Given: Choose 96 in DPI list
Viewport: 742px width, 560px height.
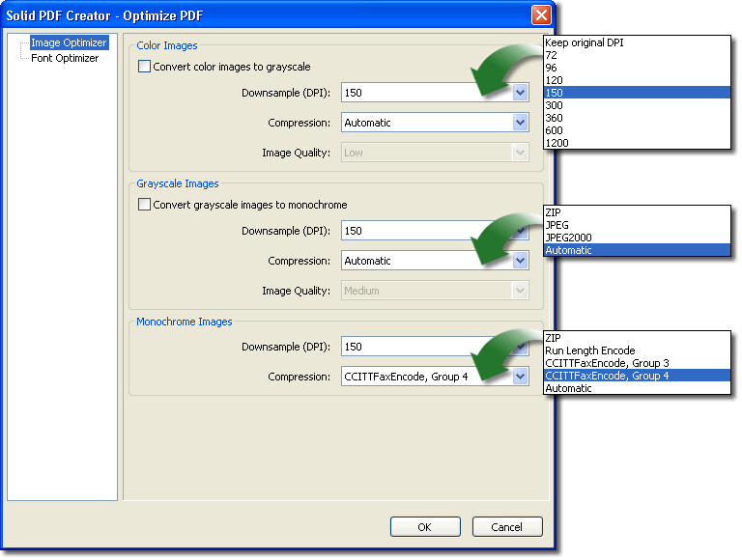Looking at the screenshot, I should point(637,68).
